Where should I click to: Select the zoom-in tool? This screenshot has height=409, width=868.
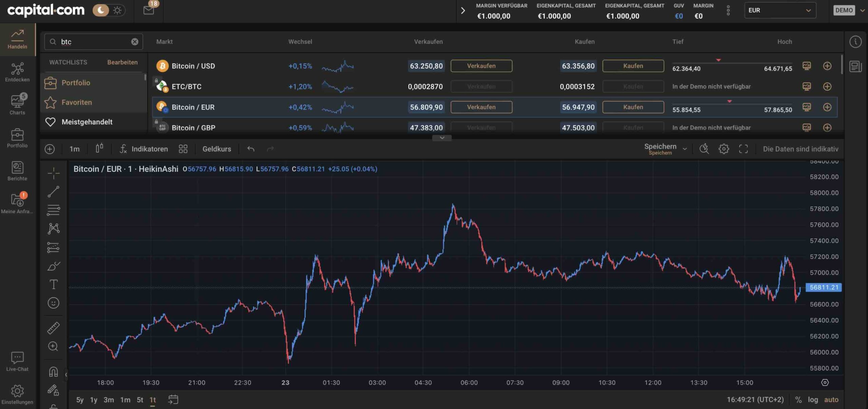pos(53,346)
